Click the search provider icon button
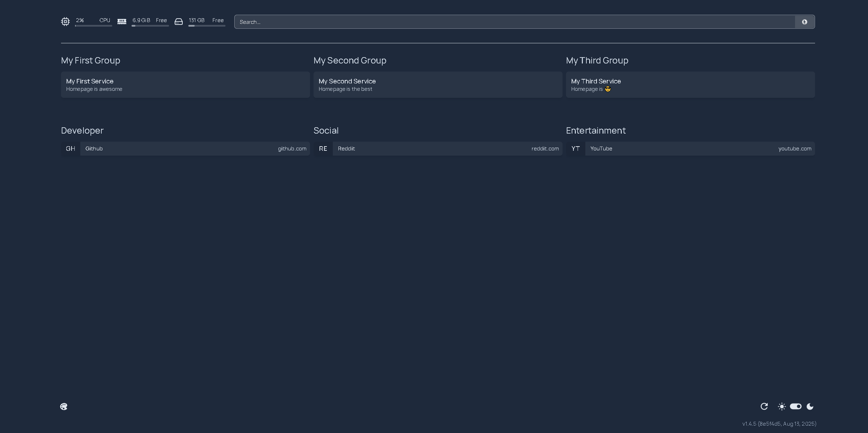The image size is (868, 433). pyautogui.click(x=805, y=22)
